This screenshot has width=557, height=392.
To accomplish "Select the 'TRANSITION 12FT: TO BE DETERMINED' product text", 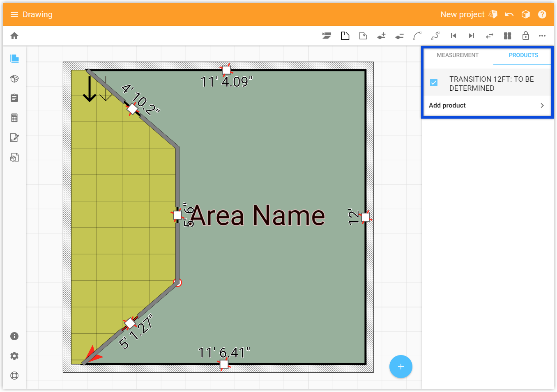I will coord(492,84).
